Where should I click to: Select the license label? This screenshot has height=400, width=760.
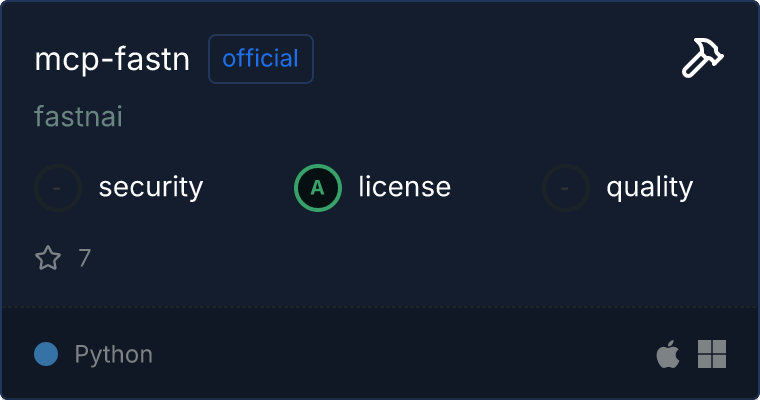pos(404,187)
